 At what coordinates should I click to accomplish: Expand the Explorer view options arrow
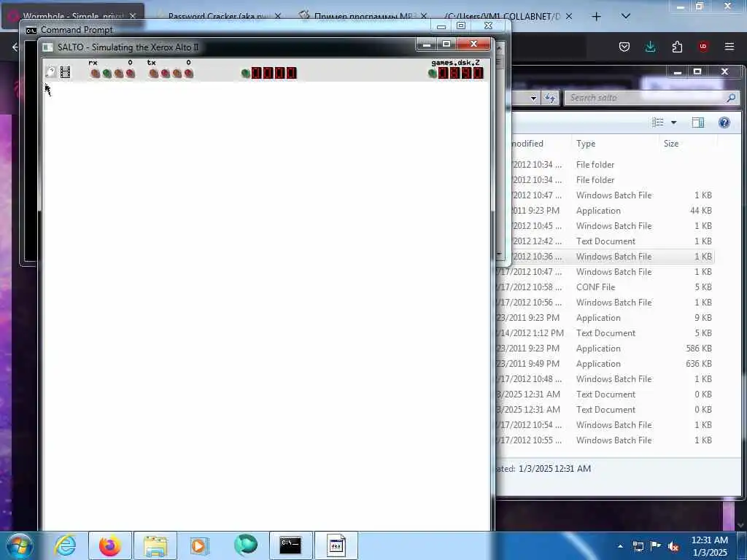[673, 122]
